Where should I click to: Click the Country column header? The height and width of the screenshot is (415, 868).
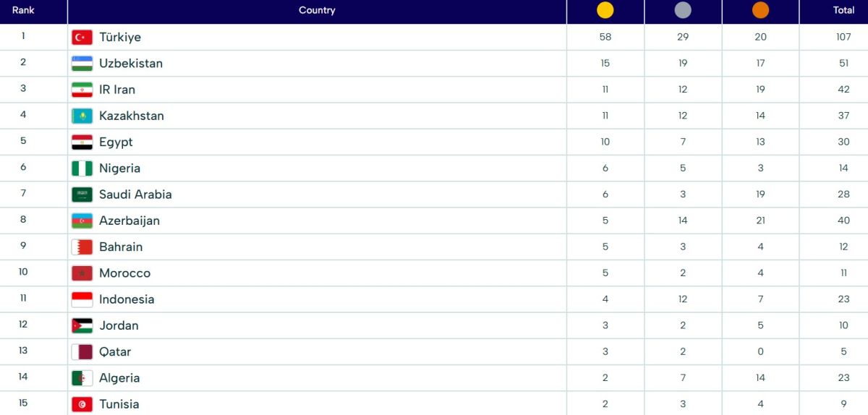pos(317,10)
